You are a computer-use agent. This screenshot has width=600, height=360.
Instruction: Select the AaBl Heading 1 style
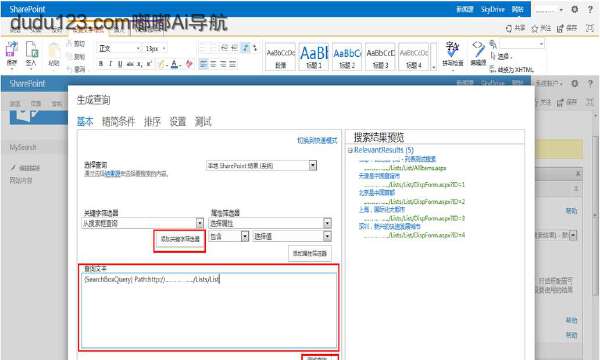(313, 56)
